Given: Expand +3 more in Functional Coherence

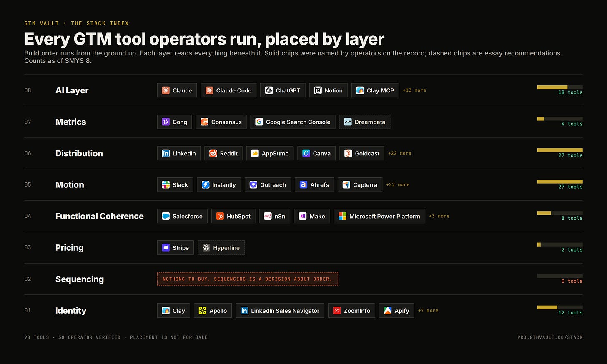Looking at the screenshot, I should [439, 216].
